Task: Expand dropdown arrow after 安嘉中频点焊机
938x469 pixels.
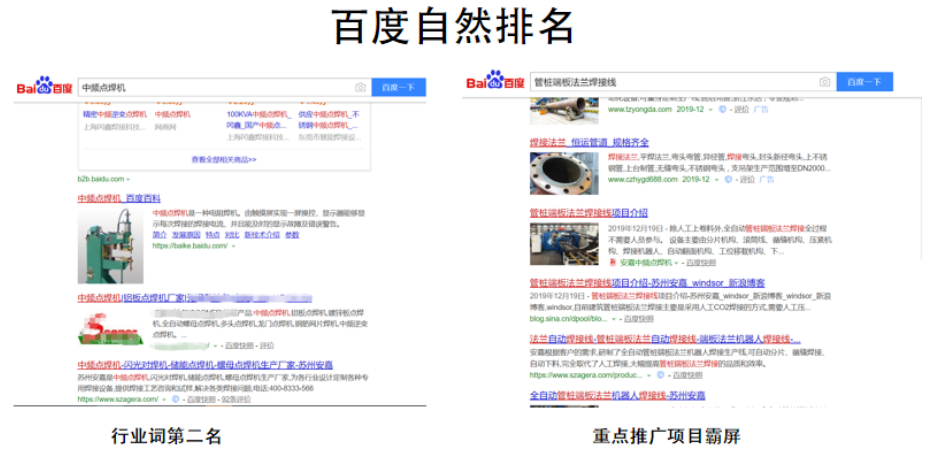Action: coord(677,263)
